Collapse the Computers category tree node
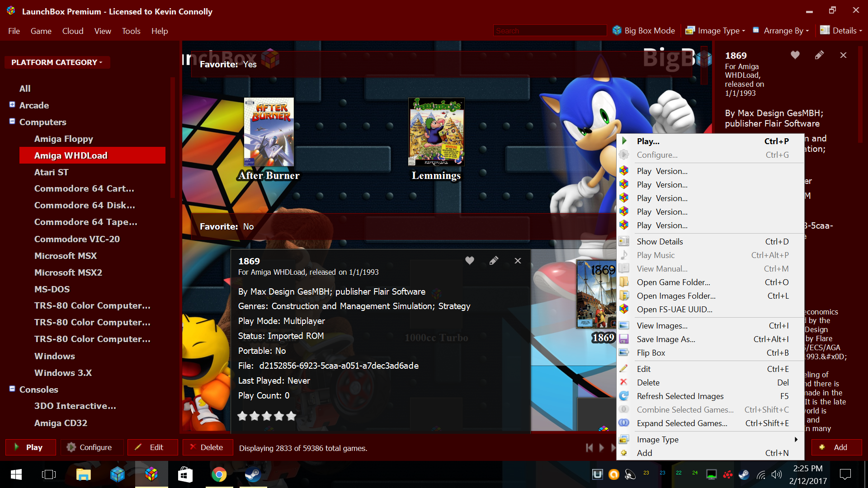 point(12,121)
